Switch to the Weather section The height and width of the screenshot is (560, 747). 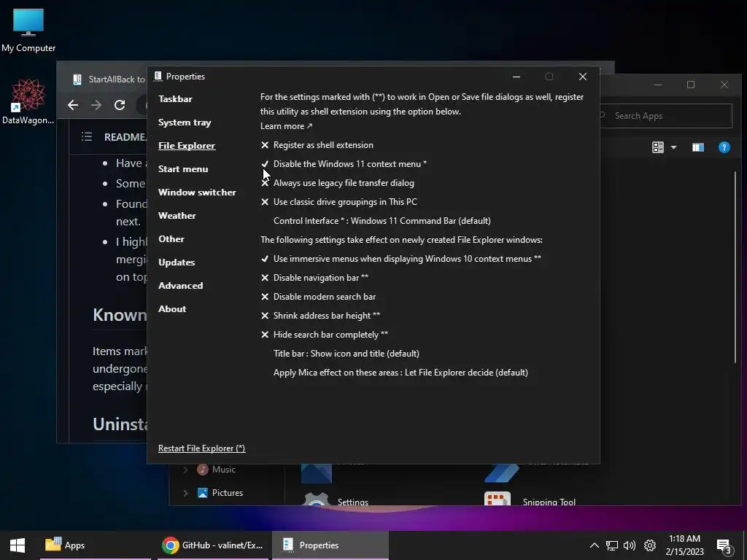177,216
